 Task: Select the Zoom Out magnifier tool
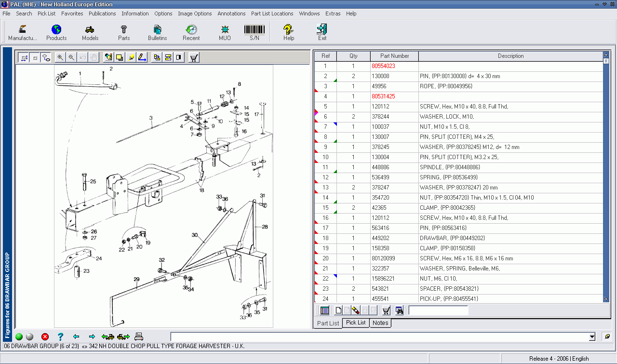click(71, 57)
